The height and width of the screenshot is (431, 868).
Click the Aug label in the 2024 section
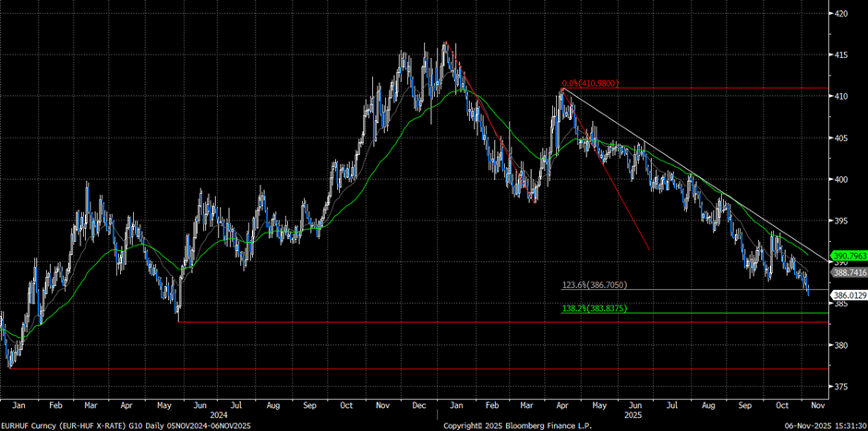click(273, 405)
